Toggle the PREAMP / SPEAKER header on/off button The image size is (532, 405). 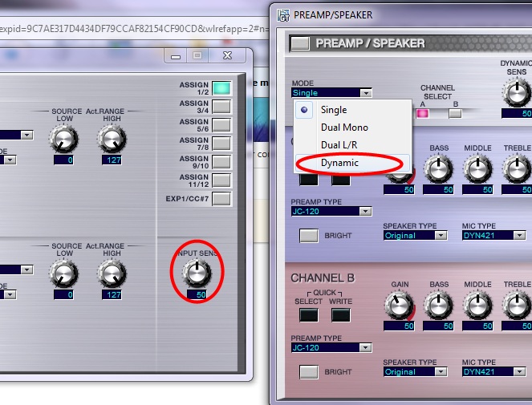pyautogui.click(x=301, y=43)
